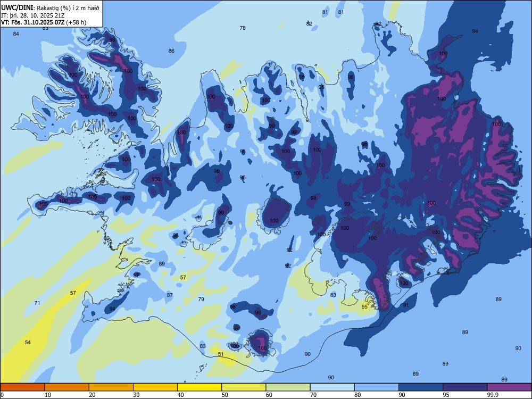This screenshot has width=532, height=399.
Task: Click the legend scale label '99.9'
Action: pos(493,395)
